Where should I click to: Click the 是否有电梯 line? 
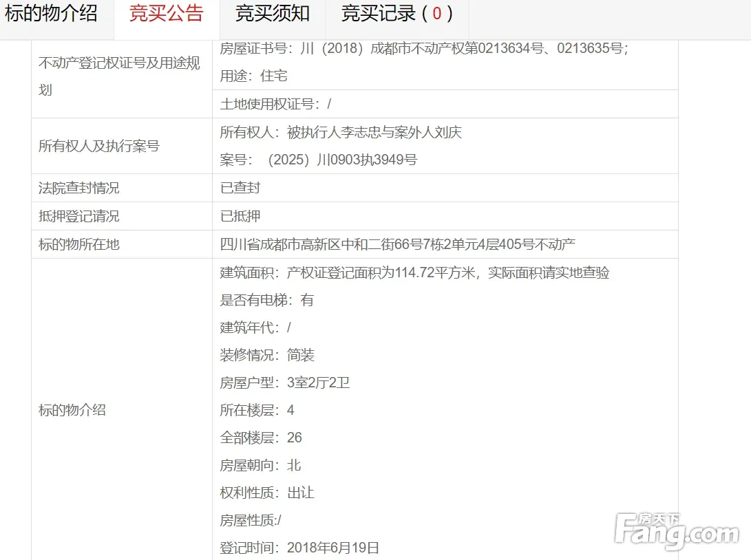click(x=267, y=301)
